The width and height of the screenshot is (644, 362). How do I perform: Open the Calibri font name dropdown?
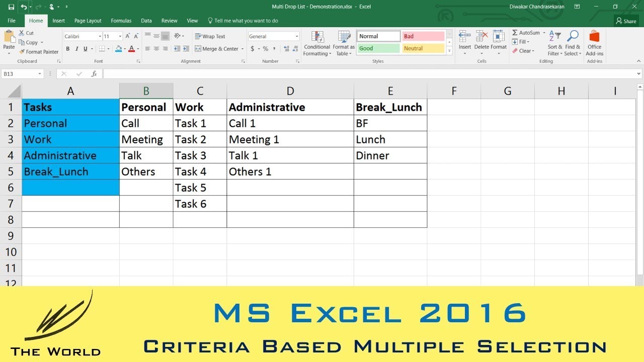tap(99, 36)
